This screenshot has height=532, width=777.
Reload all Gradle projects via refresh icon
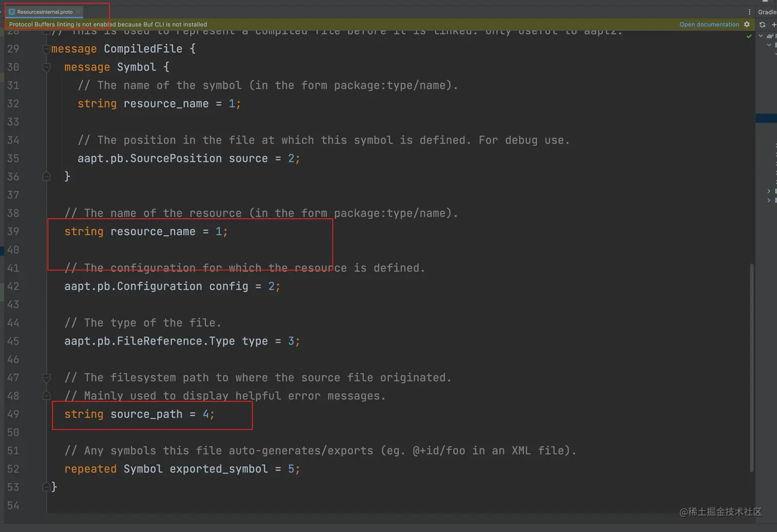(762, 24)
